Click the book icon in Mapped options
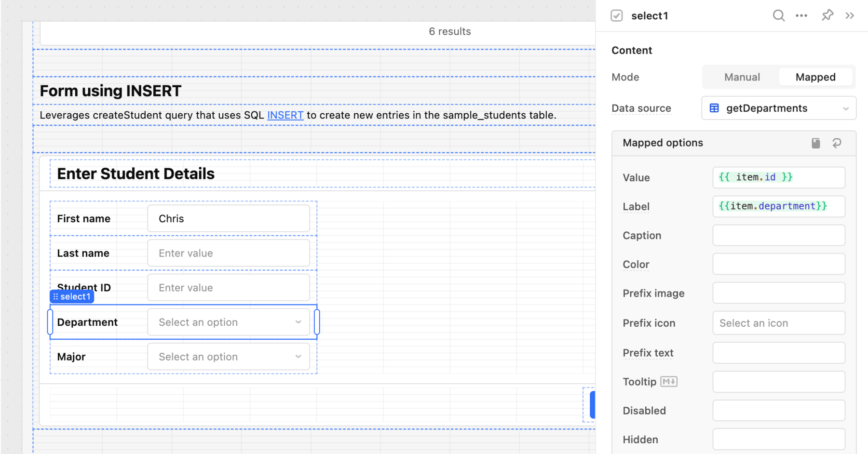 click(815, 143)
